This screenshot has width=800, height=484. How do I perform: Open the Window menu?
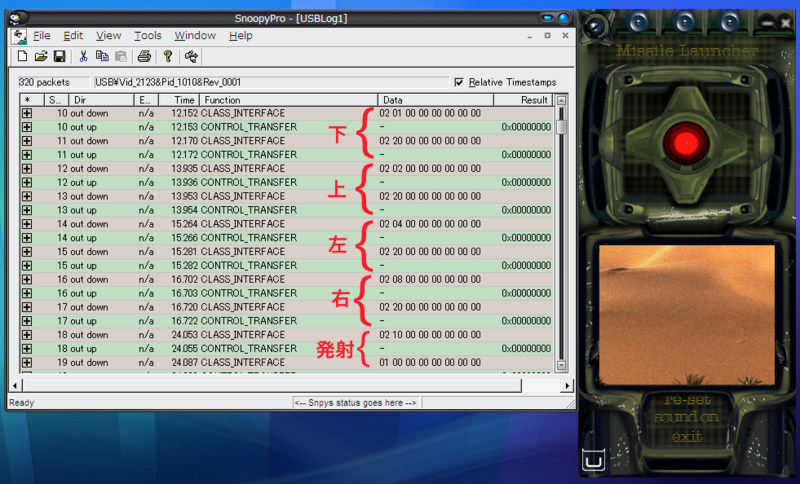click(195, 36)
